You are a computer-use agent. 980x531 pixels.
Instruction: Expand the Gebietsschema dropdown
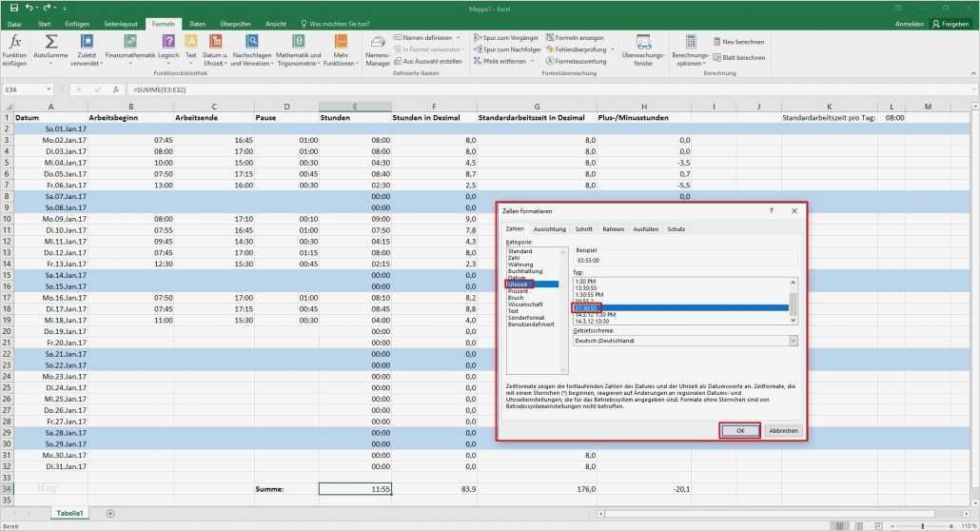tap(793, 341)
